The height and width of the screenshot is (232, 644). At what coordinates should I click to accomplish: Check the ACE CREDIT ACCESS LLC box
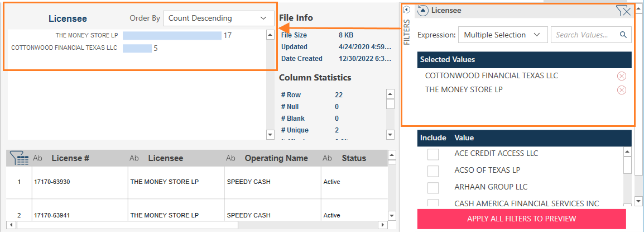coord(433,154)
